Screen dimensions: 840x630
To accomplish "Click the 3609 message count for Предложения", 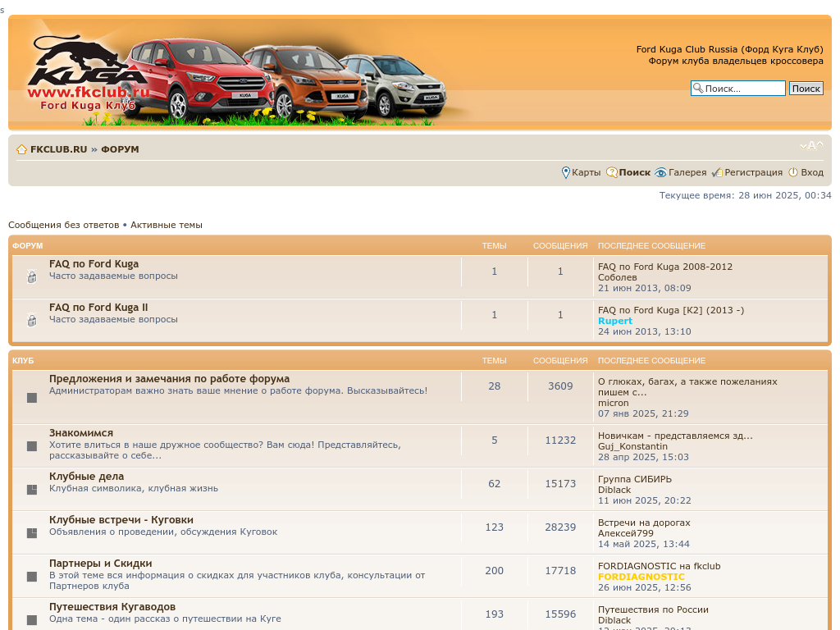I will pyautogui.click(x=560, y=386).
